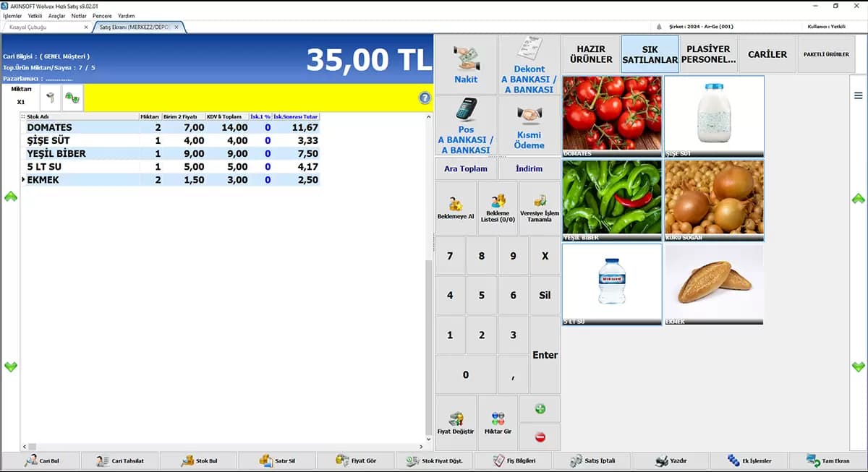Open Fiyat Değiştir price change tool
The width and height of the screenshot is (868, 472).
pyautogui.click(x=456, y=424)
